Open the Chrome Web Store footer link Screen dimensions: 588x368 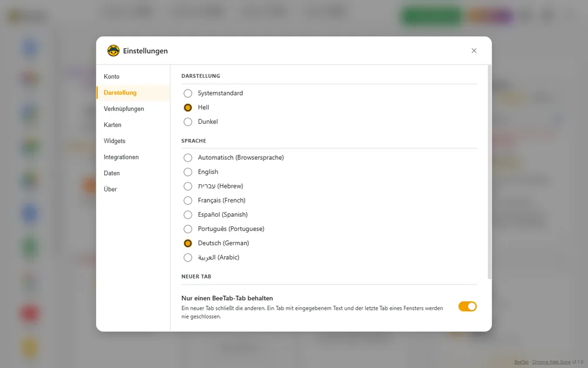point(552,362)
